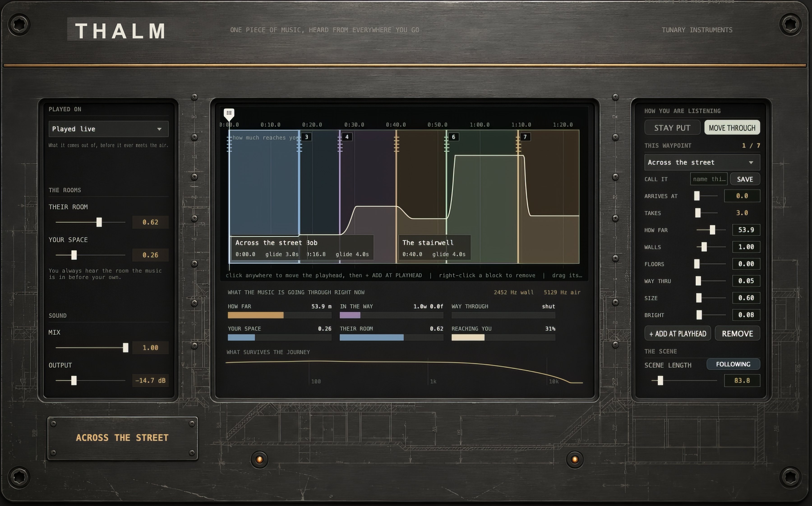Click the 2452 Hz wall readout
812x506 pixels.
[514, 292]
